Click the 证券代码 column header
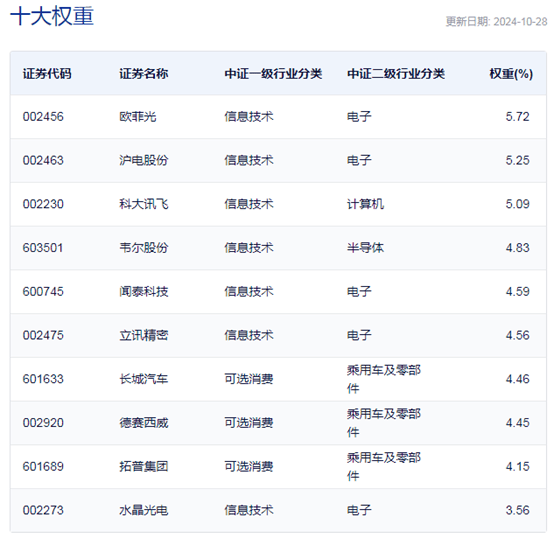The width and height of the screenshot is (554, 538). click(47, 73)
